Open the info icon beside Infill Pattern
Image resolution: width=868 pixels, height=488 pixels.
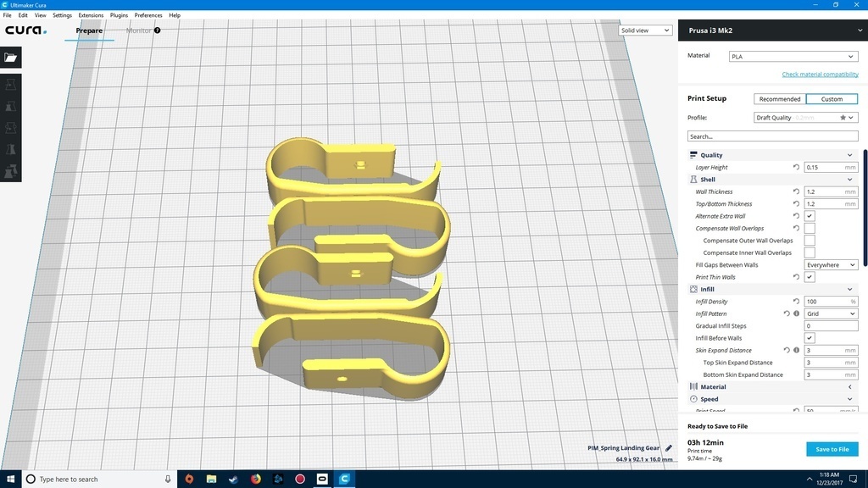[796, 313]
